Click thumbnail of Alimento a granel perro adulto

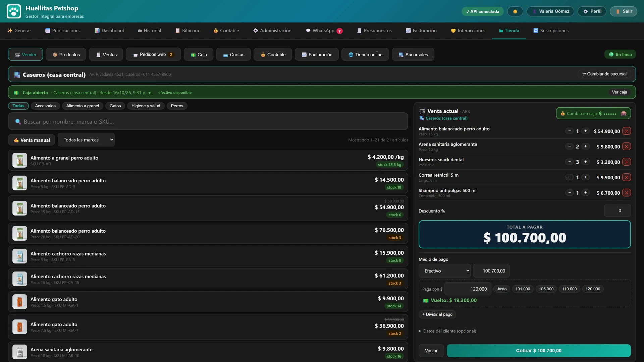[x=20, y=160]
